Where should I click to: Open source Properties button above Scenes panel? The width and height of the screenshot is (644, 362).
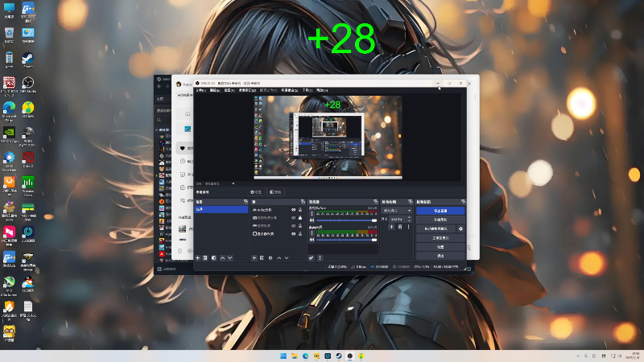click(256, 192)
